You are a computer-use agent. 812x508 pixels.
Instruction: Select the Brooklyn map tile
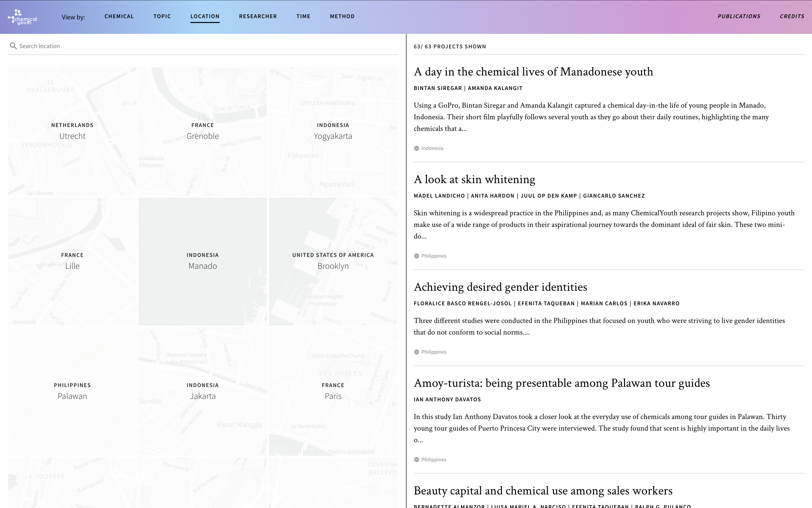pyautogui.click(x=333, y=261)
